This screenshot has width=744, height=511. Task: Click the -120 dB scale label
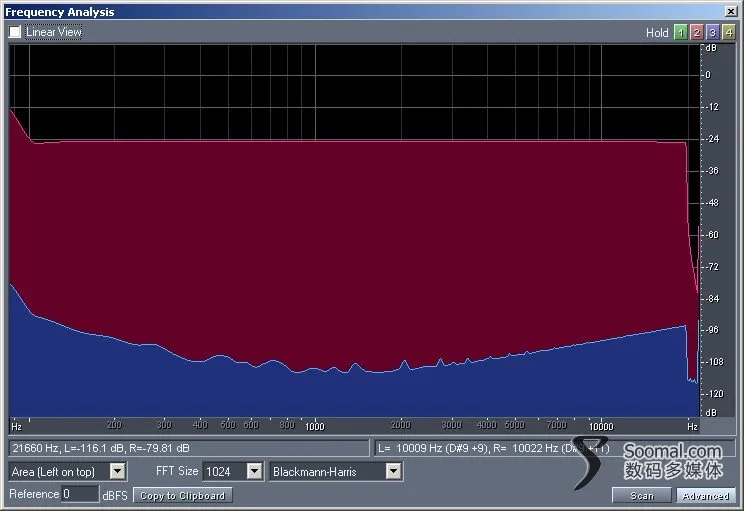pos(714,394)
